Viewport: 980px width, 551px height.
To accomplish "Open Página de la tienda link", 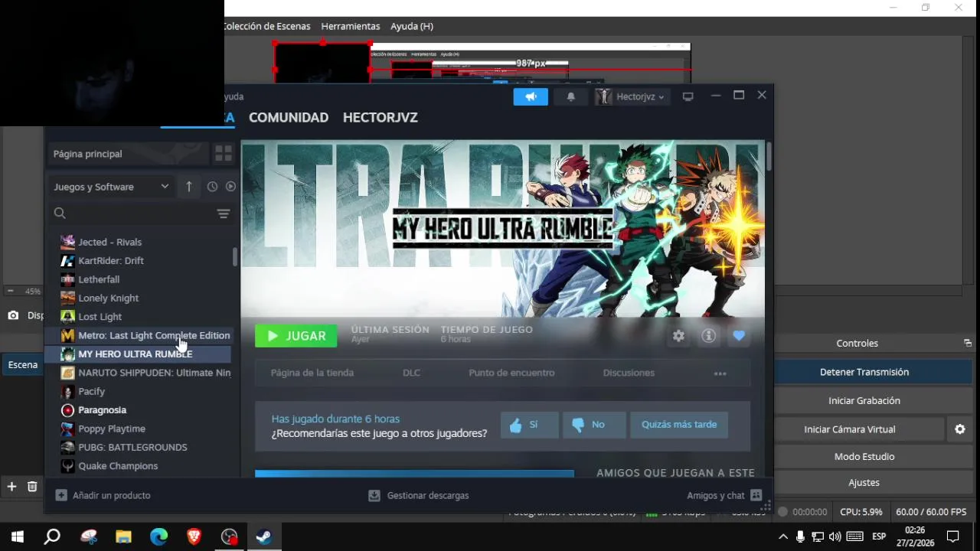I will pos(312,373).
